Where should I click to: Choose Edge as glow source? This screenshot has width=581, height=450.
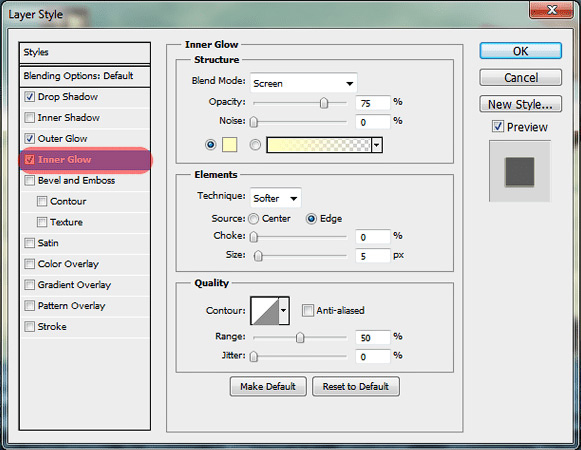click(311, 219)
